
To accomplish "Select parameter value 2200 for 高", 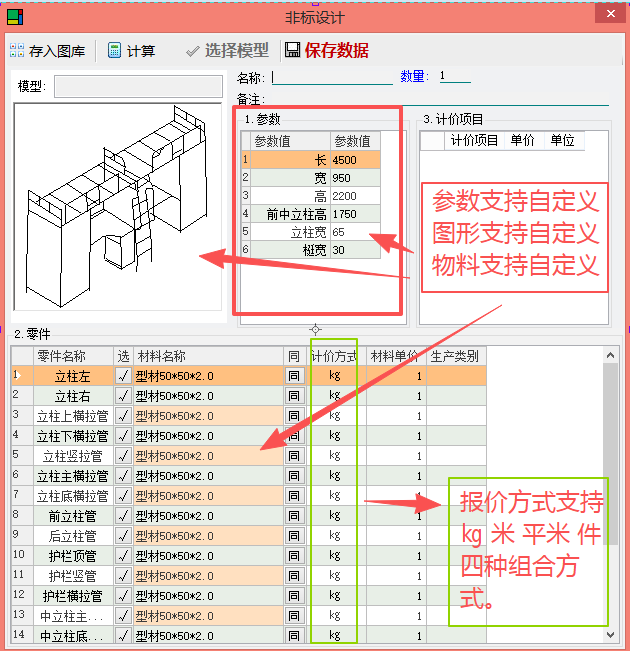I will (x=355, y=196).
